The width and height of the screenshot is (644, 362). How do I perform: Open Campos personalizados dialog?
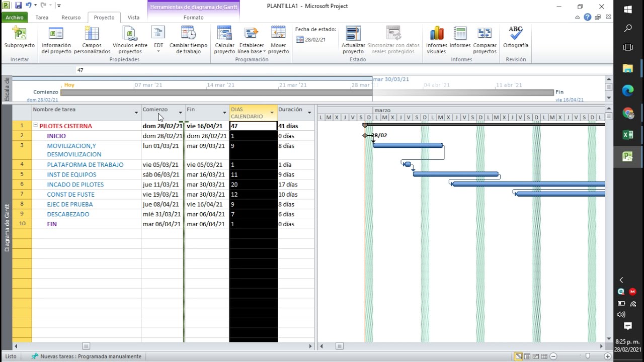92,39
